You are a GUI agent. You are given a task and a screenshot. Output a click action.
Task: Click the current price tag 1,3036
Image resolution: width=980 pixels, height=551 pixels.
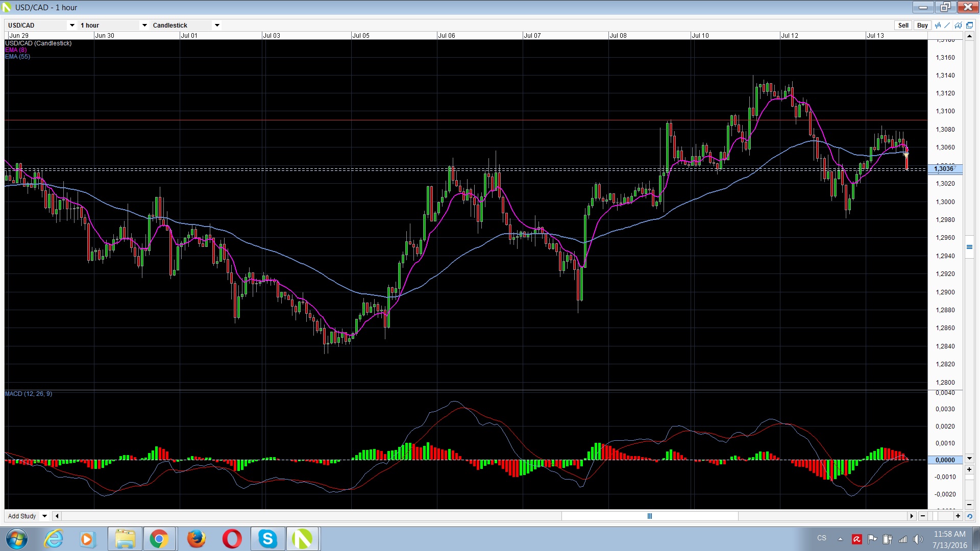(944, 169)
